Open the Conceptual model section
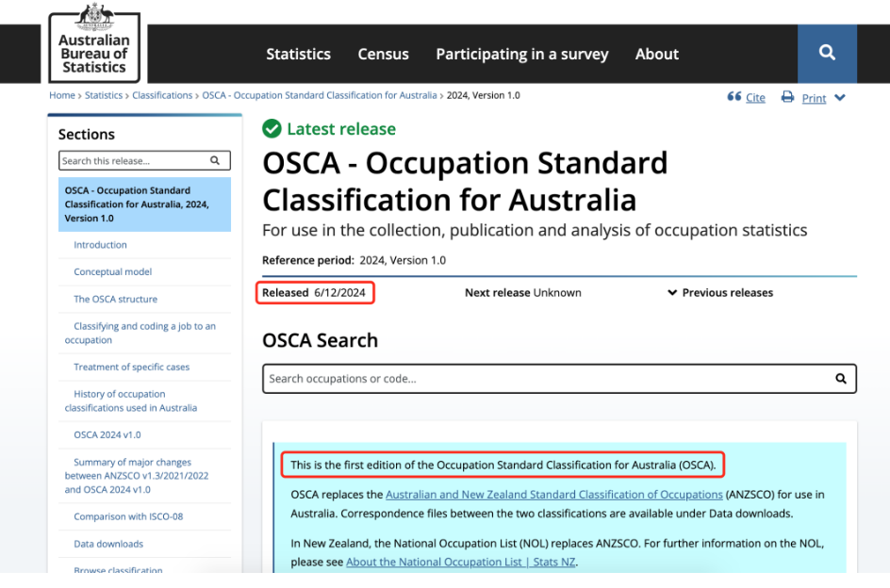Image resolution: width=890 pixels, height=588 pixels. (113, 272)
